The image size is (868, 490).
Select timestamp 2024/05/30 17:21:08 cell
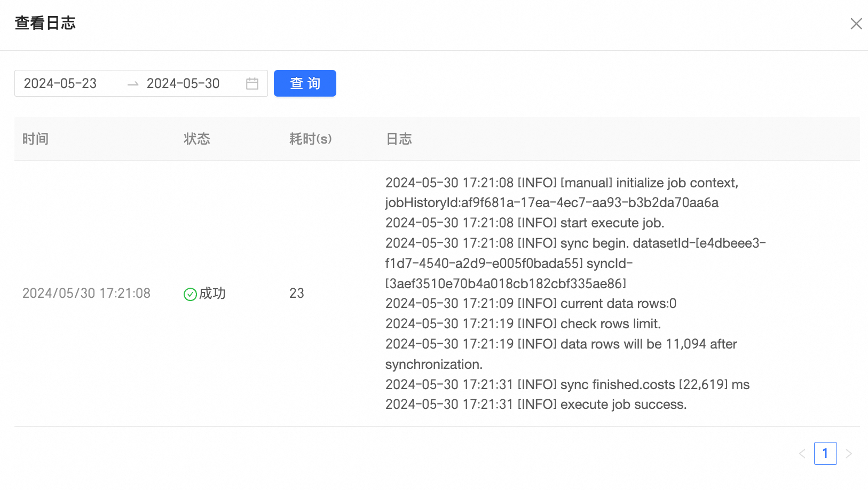86,293
